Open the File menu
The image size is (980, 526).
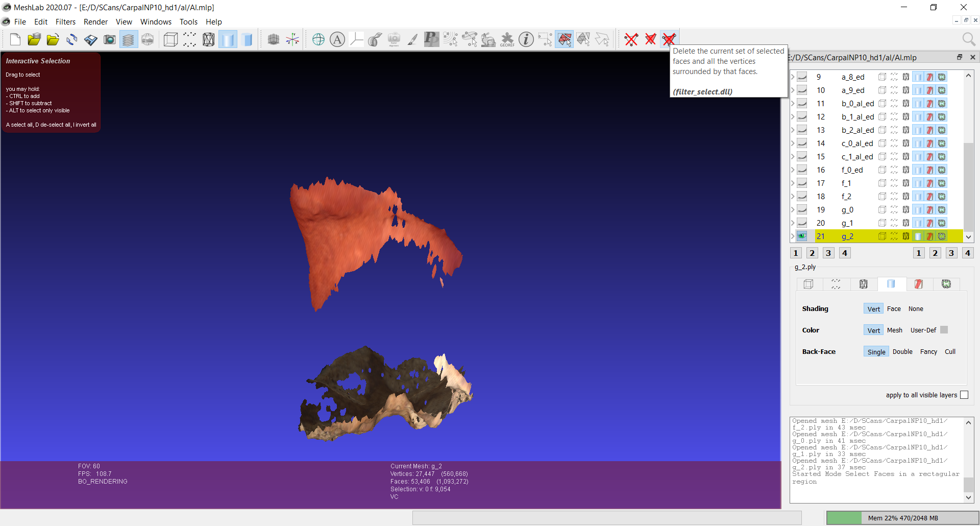tap(20, 21)
